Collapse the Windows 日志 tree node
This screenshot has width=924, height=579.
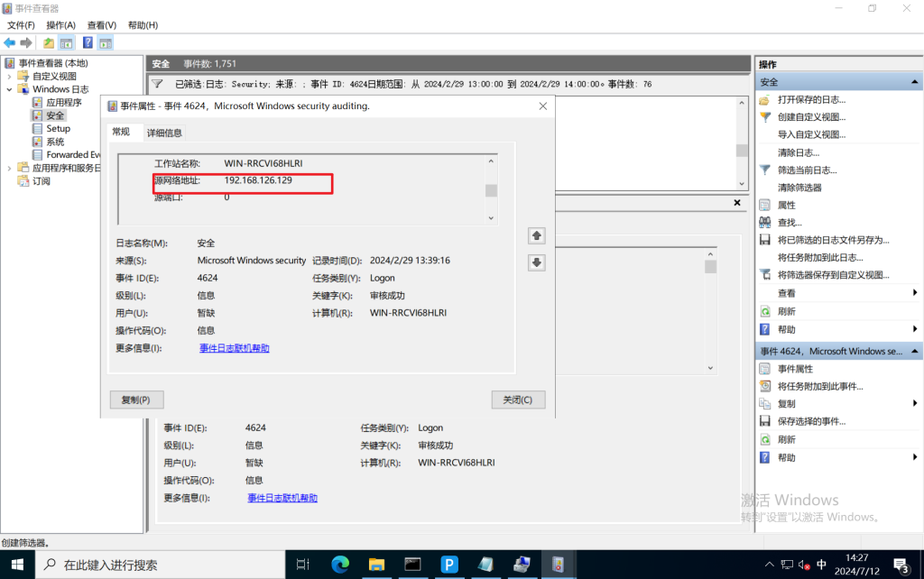10,89
